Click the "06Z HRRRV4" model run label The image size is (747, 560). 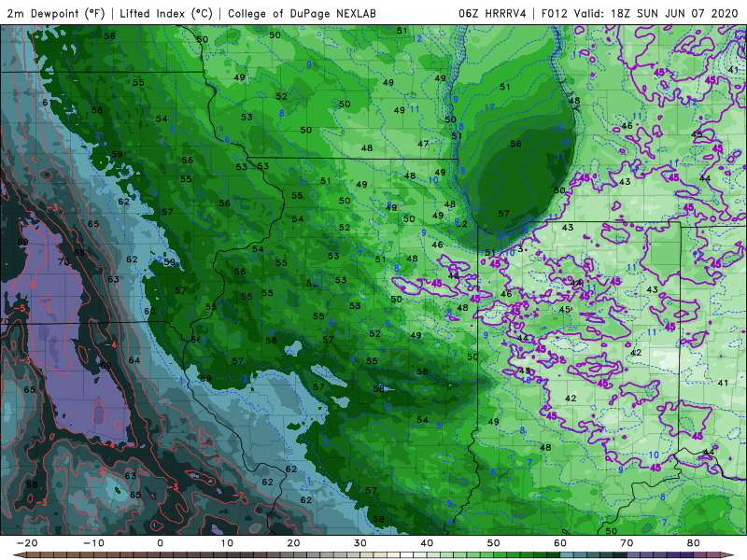492,13
